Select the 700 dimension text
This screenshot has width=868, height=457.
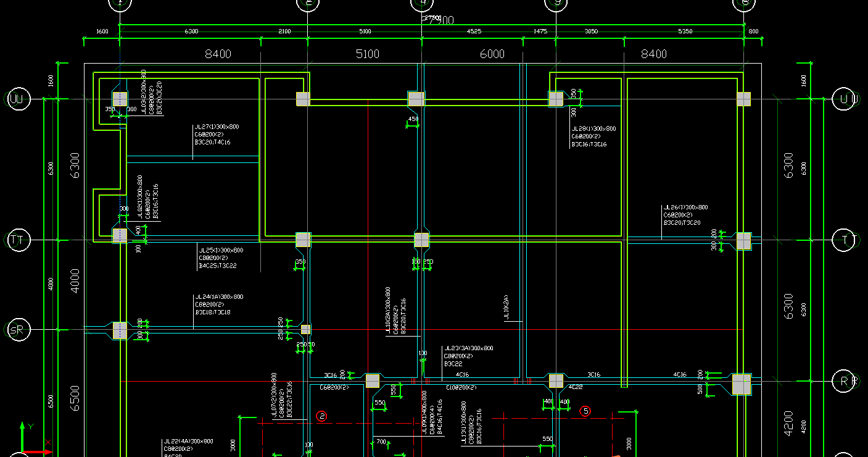(x=381, y=442)
